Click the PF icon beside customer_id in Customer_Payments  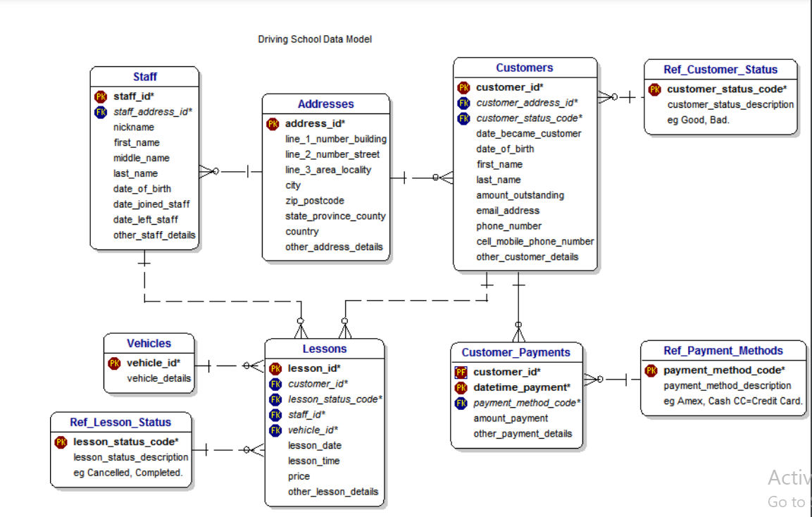pyautogui.click(x=461, y=371)
